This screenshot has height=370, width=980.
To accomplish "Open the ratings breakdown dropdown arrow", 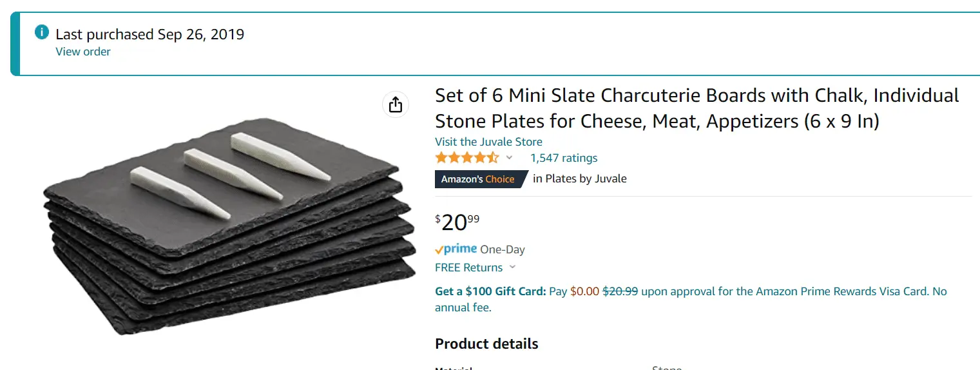I will tap(509, 158).
